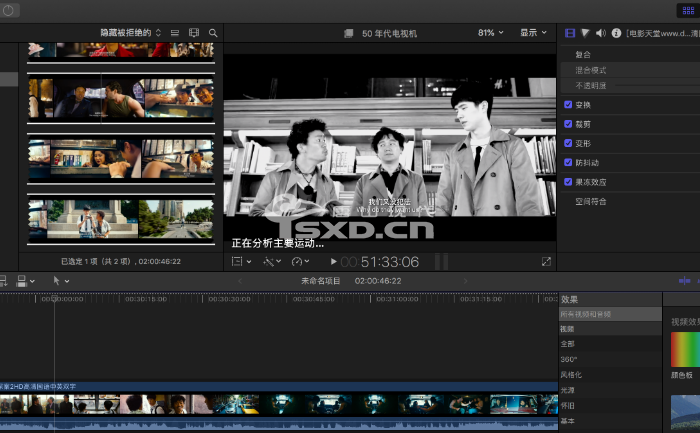Image resolution: width=700 pixels, height=433 pixels.
Task: Switch browser to list view icon
Action: 175,33
